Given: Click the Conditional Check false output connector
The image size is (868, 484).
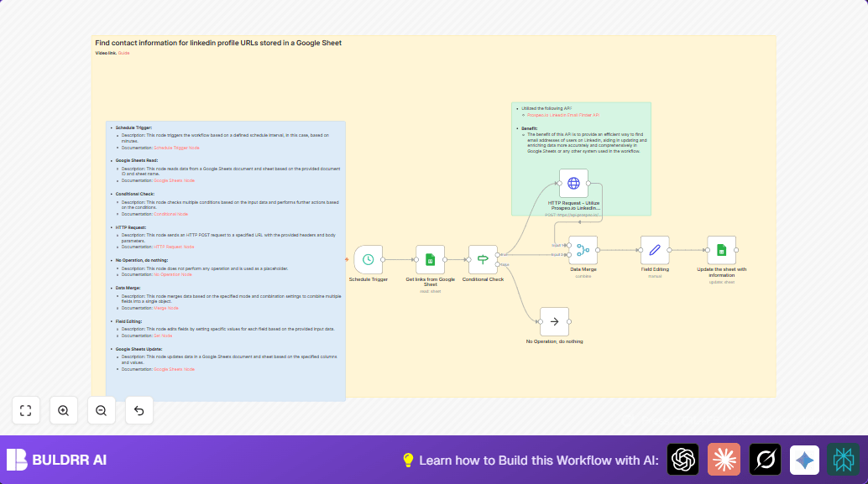Looking at the screenshot, I should (x=498, y=264).
